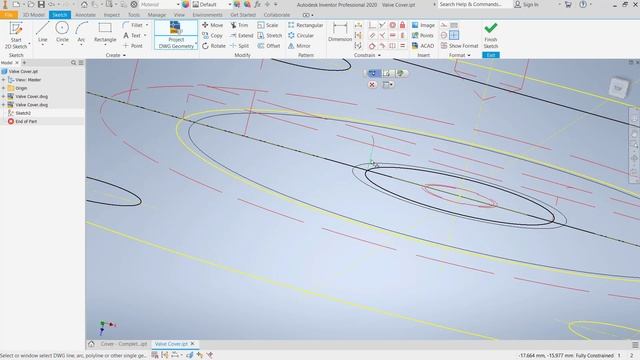Viewport: 640px width, 360px height.
Task: Start a new 2D Sketch
Action: (x=16, y=36)
